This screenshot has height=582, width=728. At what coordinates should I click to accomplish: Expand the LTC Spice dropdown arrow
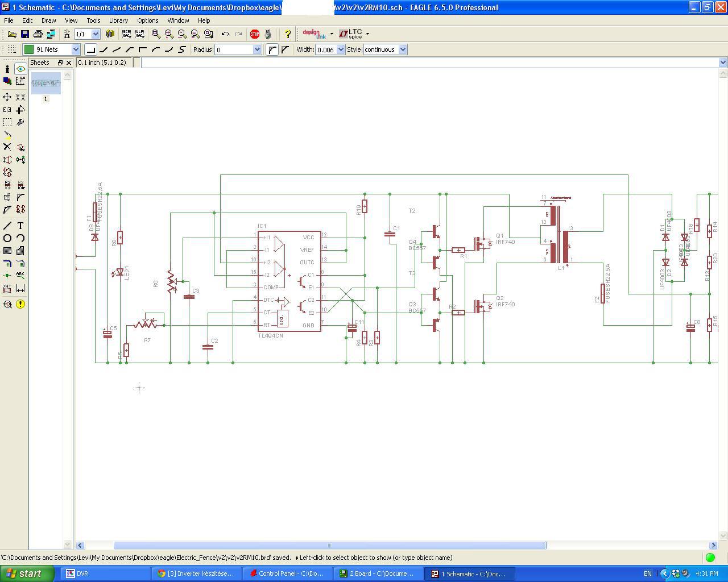click(x=367, y=34)
